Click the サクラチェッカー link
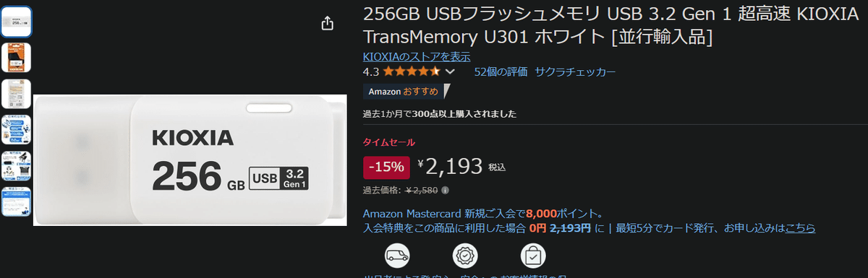Screen dimensions: 868x278 576,71
